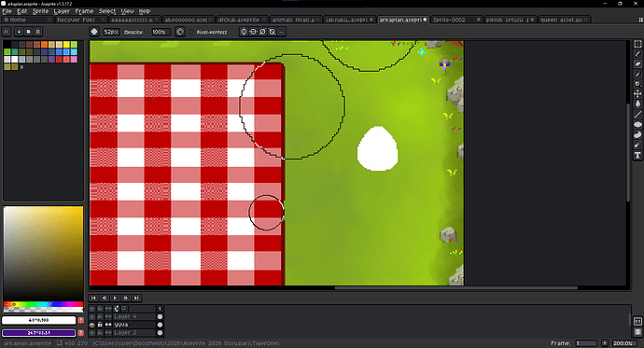Select the Eraser tool
This screenshot has width=644, height=348.
[637, 64]
